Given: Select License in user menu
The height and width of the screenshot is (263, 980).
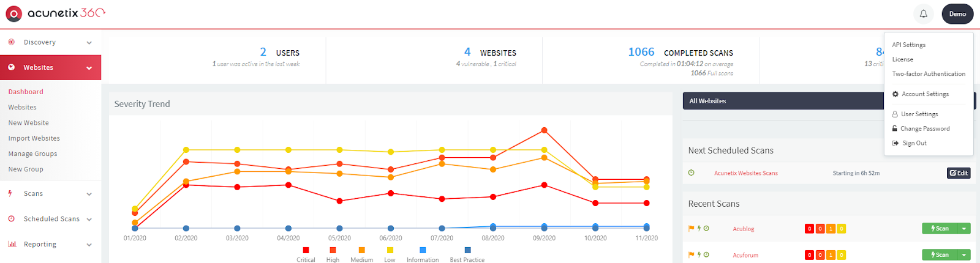Looking at the screenshot, I should pyautogui.click(x=902, y=59).
